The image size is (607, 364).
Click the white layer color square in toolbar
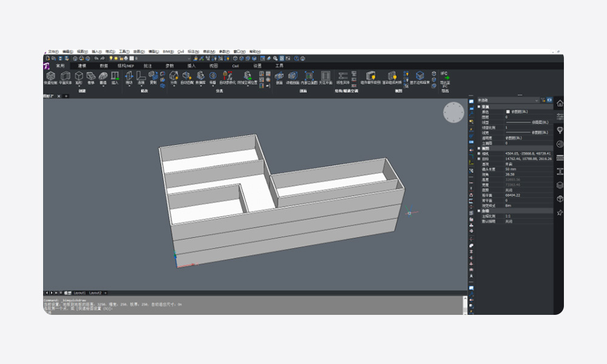click(x=131, y=58)
